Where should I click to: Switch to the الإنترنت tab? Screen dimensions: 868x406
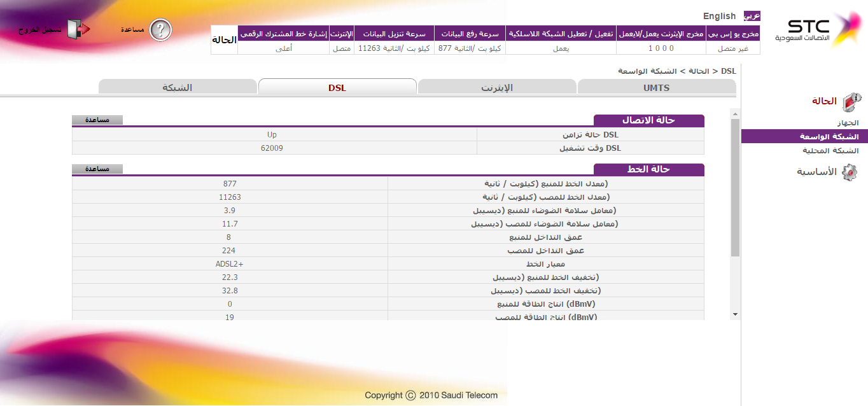(x=496, y=88)
